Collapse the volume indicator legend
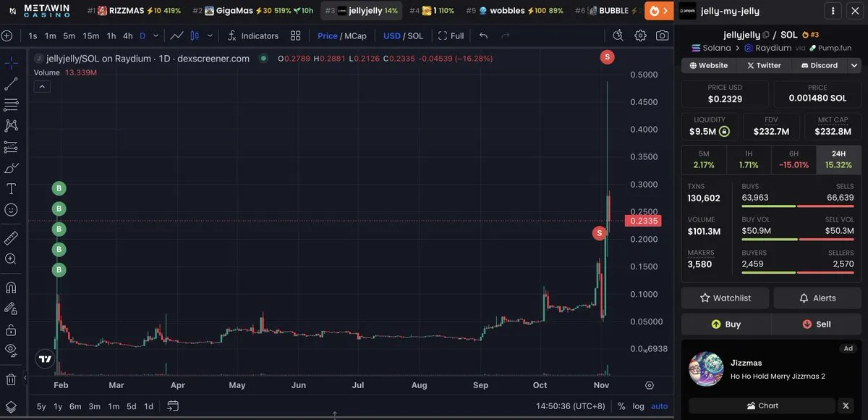 (42, 87)
